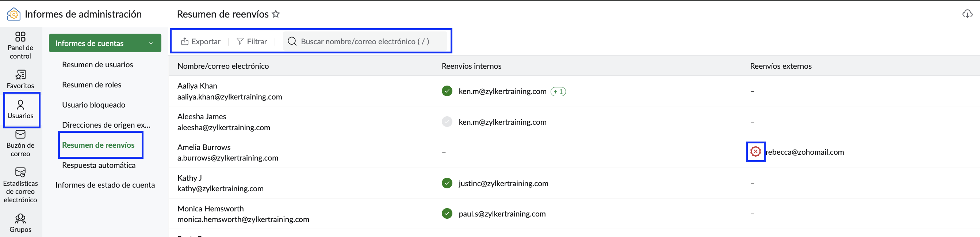Image resolution: width=980 pixels, height=237 pixels.
Task: Toggle green check for Aaliya Khan's forwarding
Action: (447, 91)
